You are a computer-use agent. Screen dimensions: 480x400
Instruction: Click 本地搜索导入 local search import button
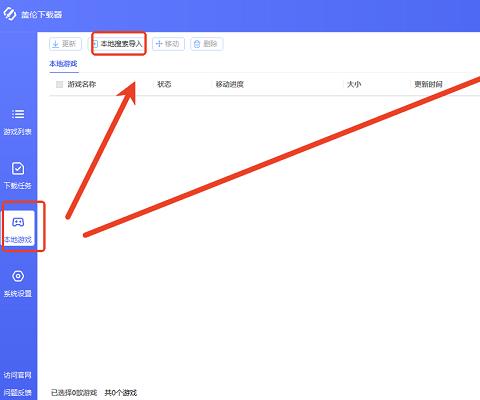coord(117,44)
